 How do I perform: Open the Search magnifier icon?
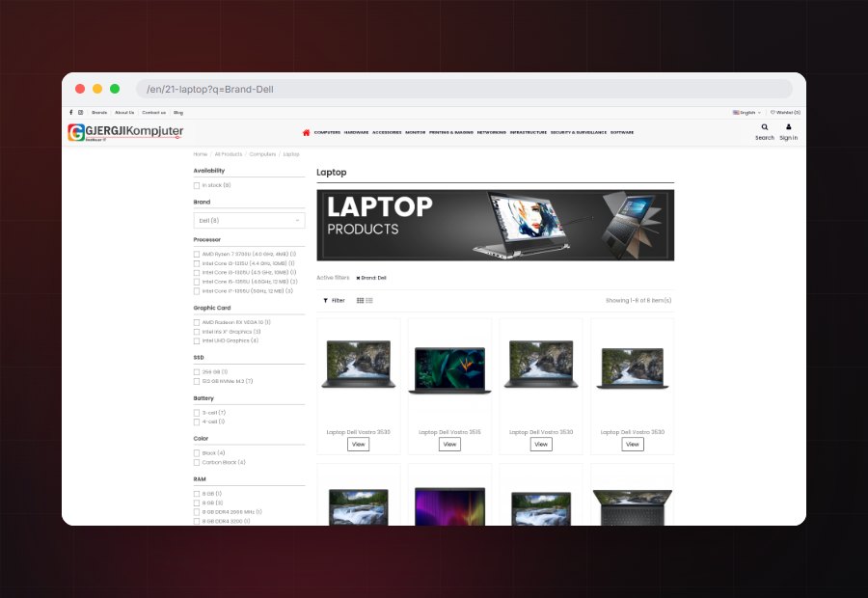point(765,126)
